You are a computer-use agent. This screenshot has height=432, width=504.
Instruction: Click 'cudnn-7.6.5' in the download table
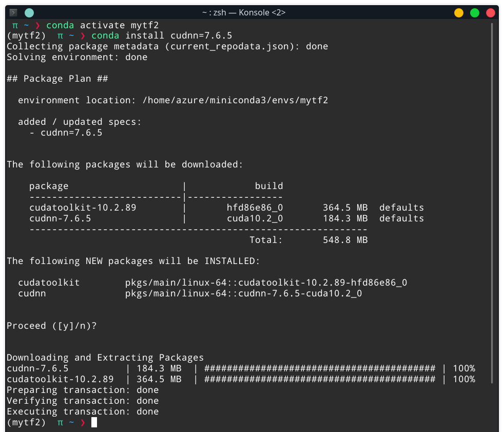(60, 218)
